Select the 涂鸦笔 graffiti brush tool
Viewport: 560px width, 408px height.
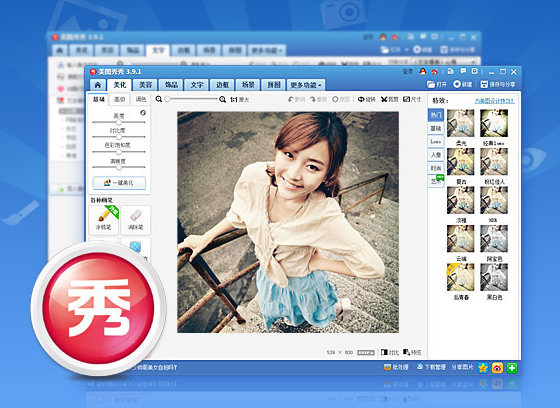tap(104, 219)
